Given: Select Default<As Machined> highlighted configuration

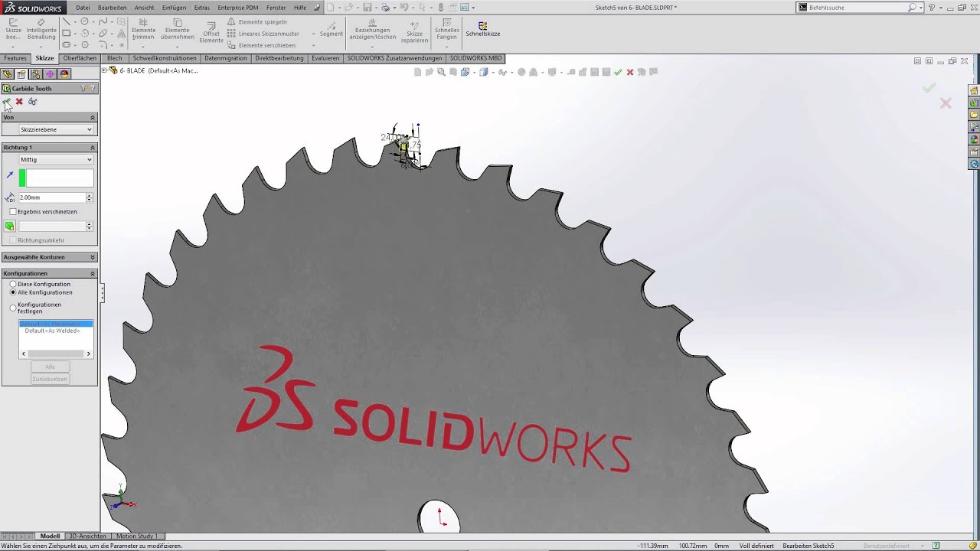Looking at the screenshot, I should coord(55,324).
